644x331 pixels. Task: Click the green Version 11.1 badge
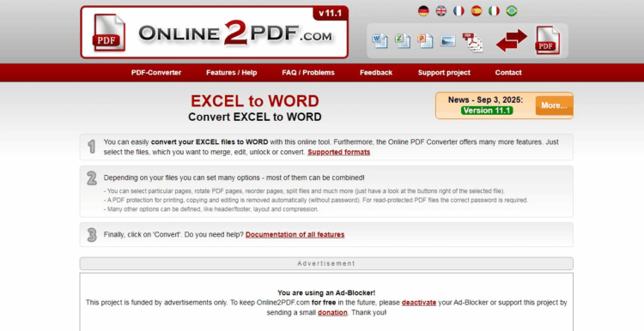[x=487, y=111]
